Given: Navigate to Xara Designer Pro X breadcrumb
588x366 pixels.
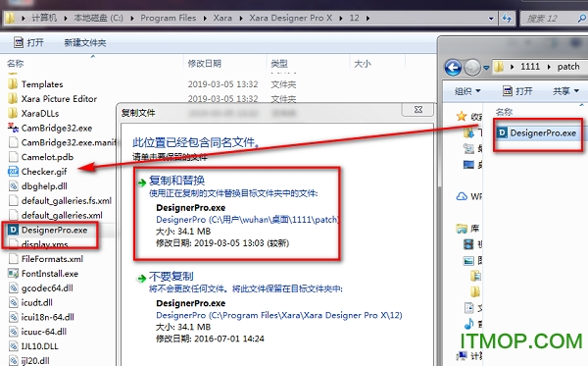Looking at the screenshot, I should click(291, 18).
